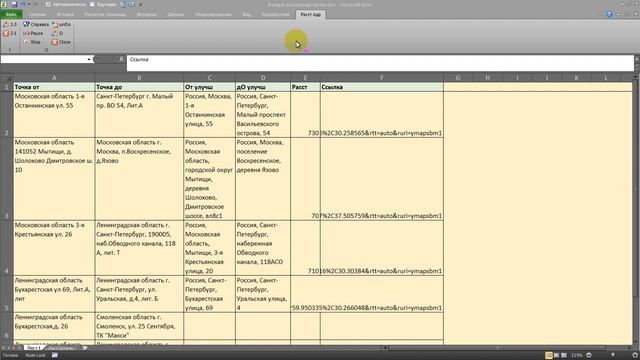
Task: Click the 2-1 ribbon button with red icon
Action: (x=10, y=33)
